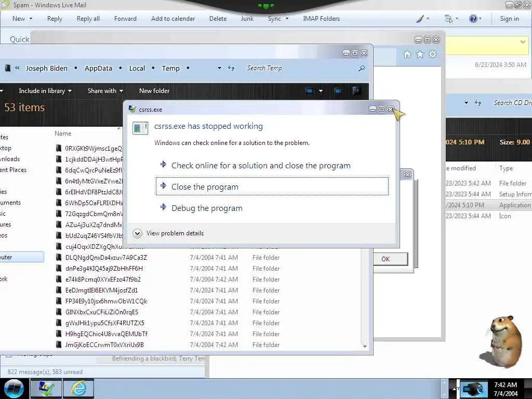Screen dimensions: 532x399
Task: Click Name column header
Action: [63, 134]
